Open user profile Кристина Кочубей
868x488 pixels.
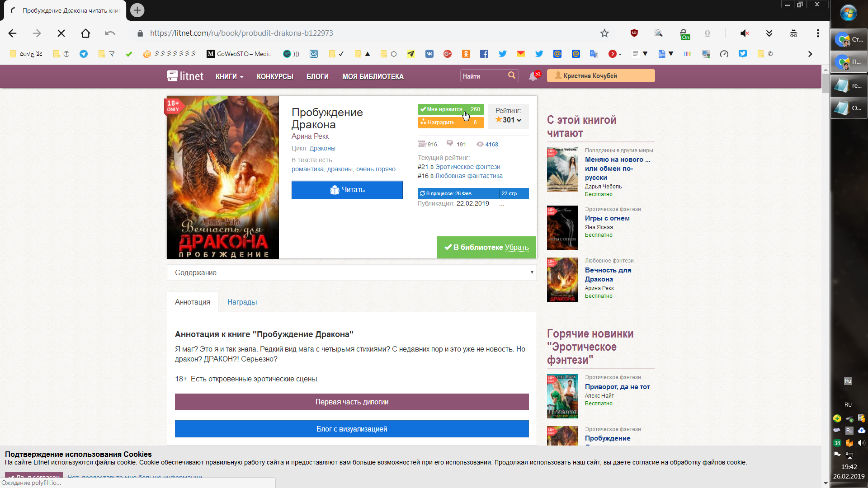(x=601, y=76)
